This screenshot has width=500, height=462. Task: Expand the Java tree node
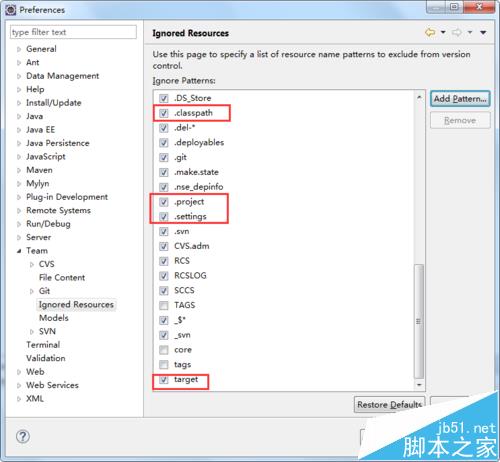tap(19, 117)
